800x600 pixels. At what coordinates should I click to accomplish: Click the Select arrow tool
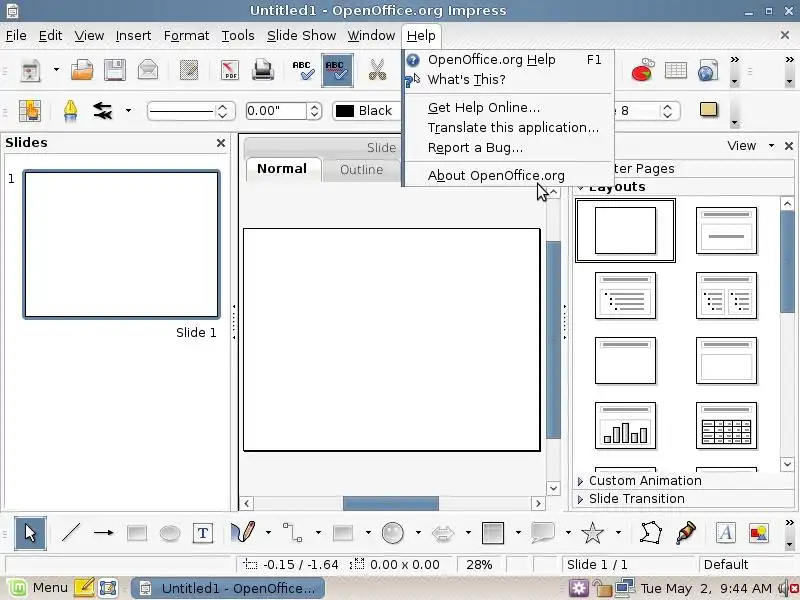(30, 534)
